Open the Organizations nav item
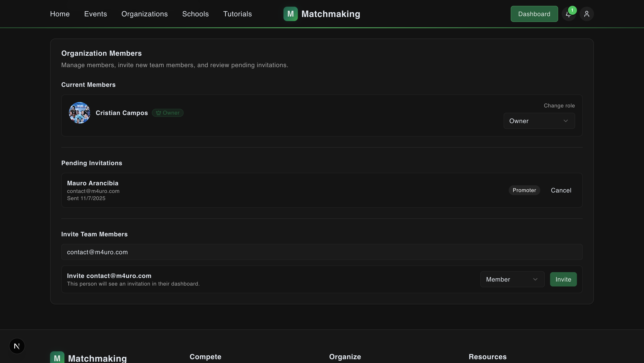This screenshot has height=363, width=644. (x=144, y=14)
